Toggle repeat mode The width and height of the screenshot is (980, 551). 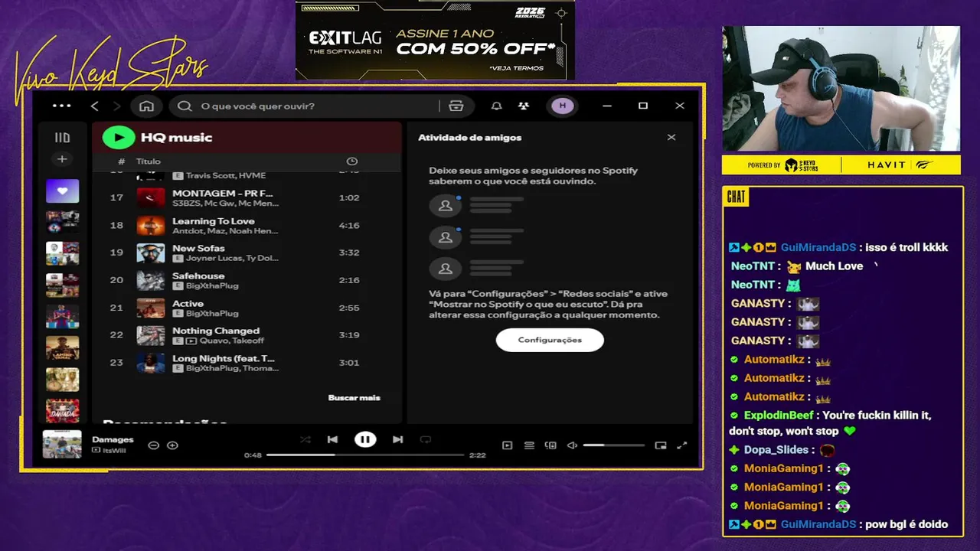pos(426,439)
